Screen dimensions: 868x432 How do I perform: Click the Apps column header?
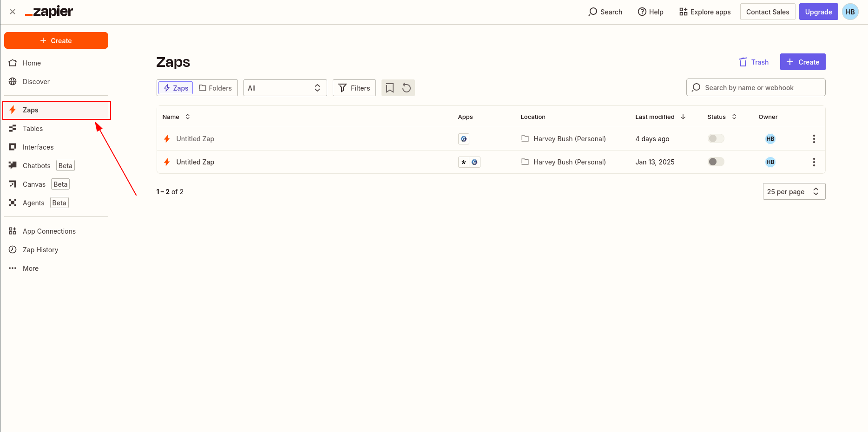tap(465, 117)
